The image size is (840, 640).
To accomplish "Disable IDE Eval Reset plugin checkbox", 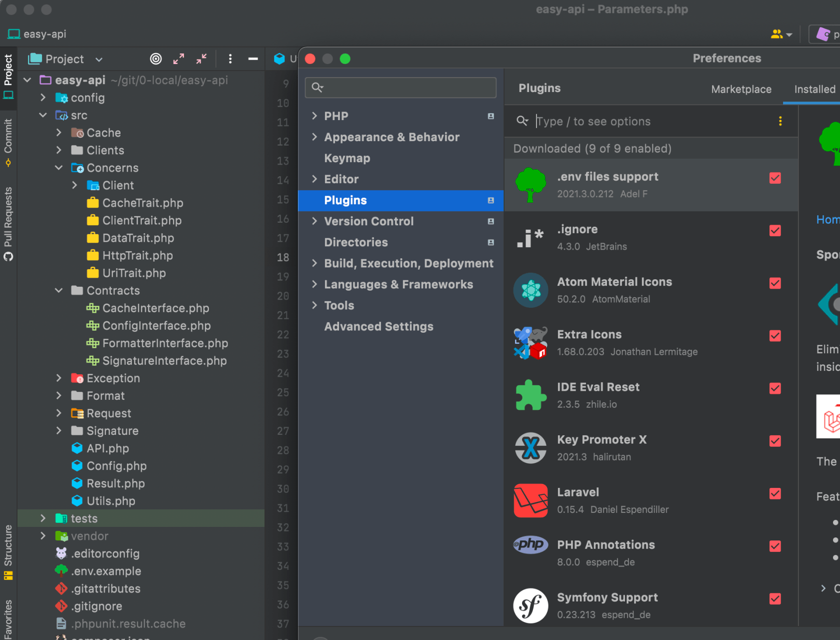I will point(775,388).
